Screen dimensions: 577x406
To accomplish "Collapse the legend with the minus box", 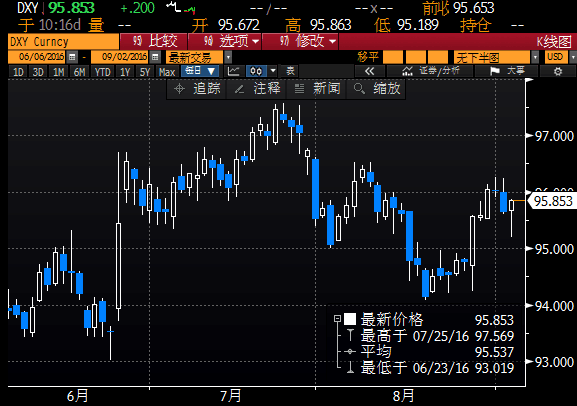I will click(337, 319).
